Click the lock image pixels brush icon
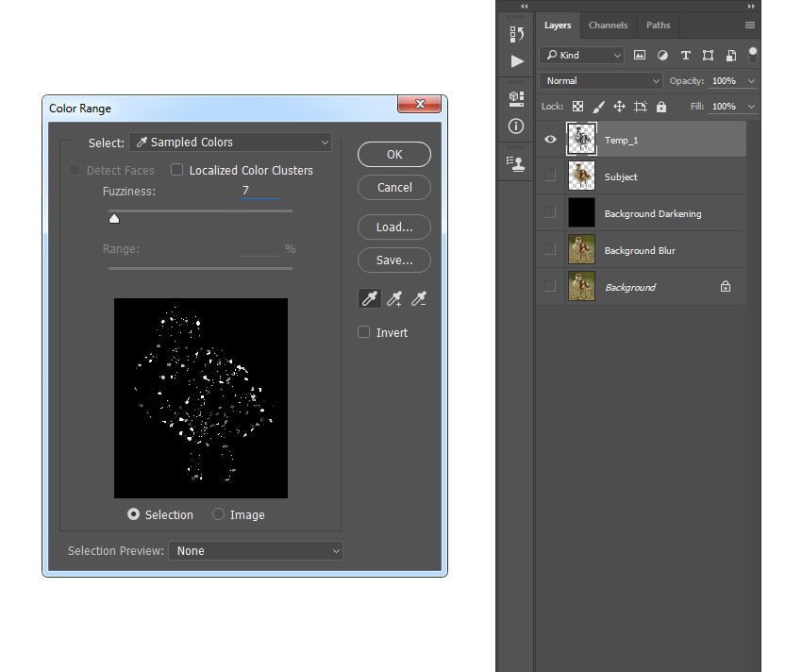 [x=598, y=107]
